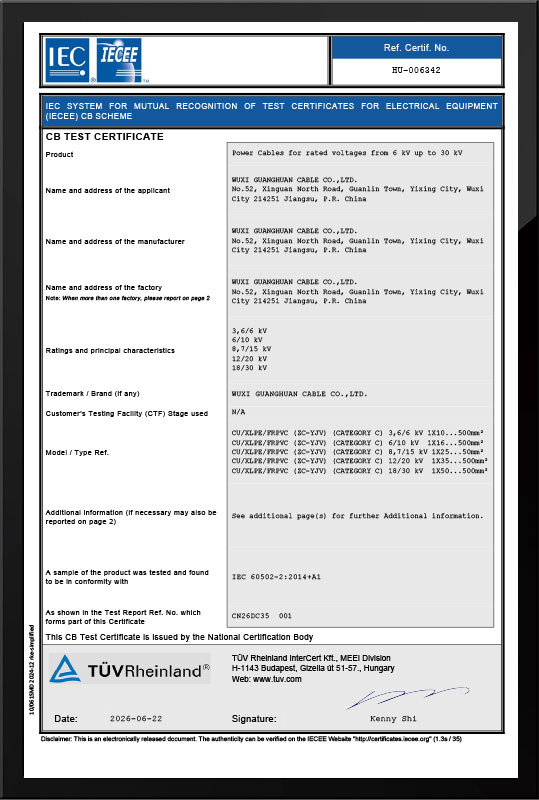
Task: Click the IECEE logo
Action: point(119,60)
